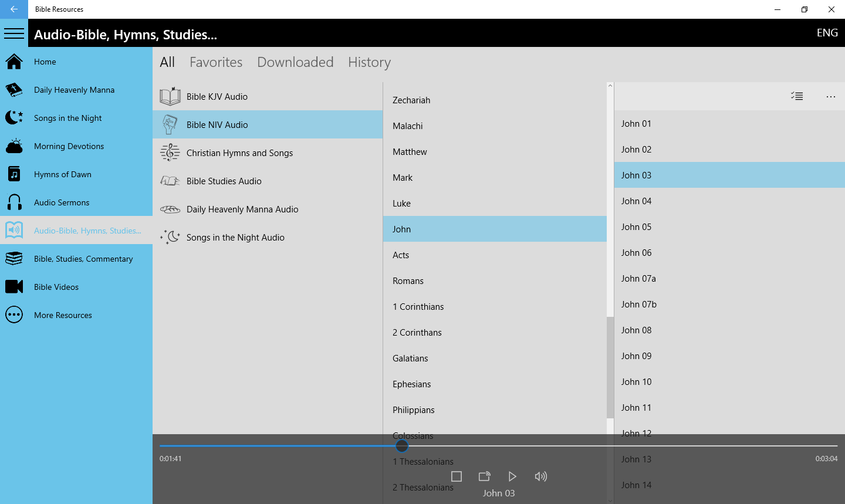Switch to the Favorites tab
The image size is (845, 504).
point(216,62)
